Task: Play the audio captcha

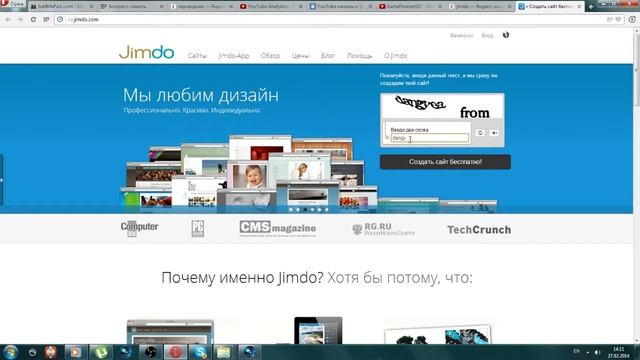Action: 494,133
